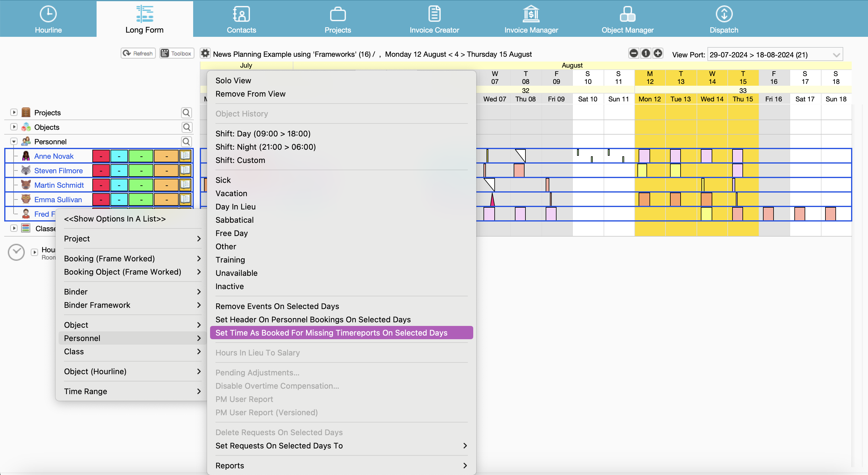Click the Mon 12 day header

pyautogui.click(x=649, y=99)
